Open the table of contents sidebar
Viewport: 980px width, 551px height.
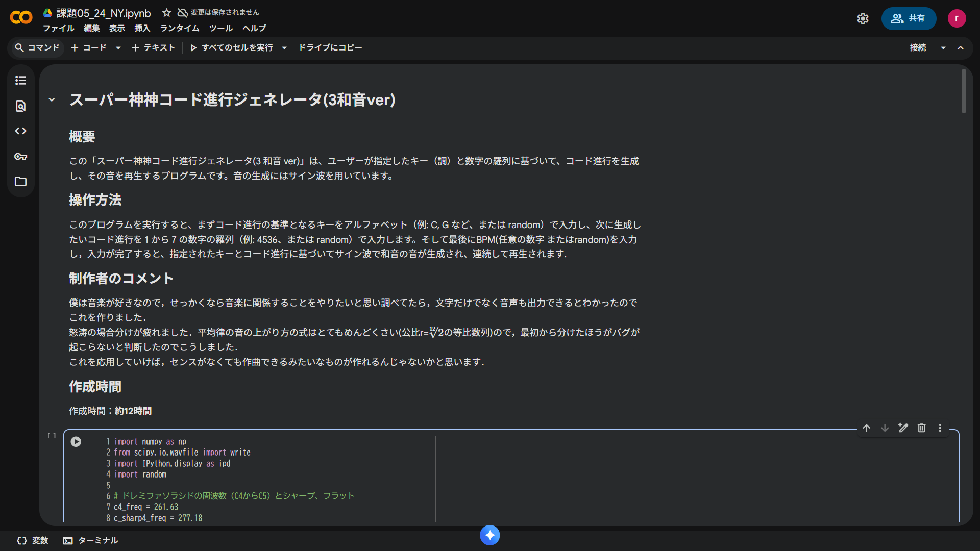pos(20,80)
